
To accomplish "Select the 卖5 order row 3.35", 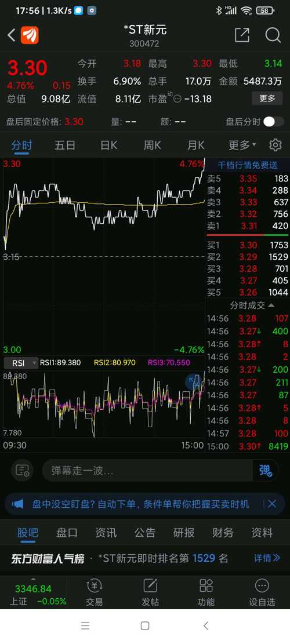I will tap(247, 179).
